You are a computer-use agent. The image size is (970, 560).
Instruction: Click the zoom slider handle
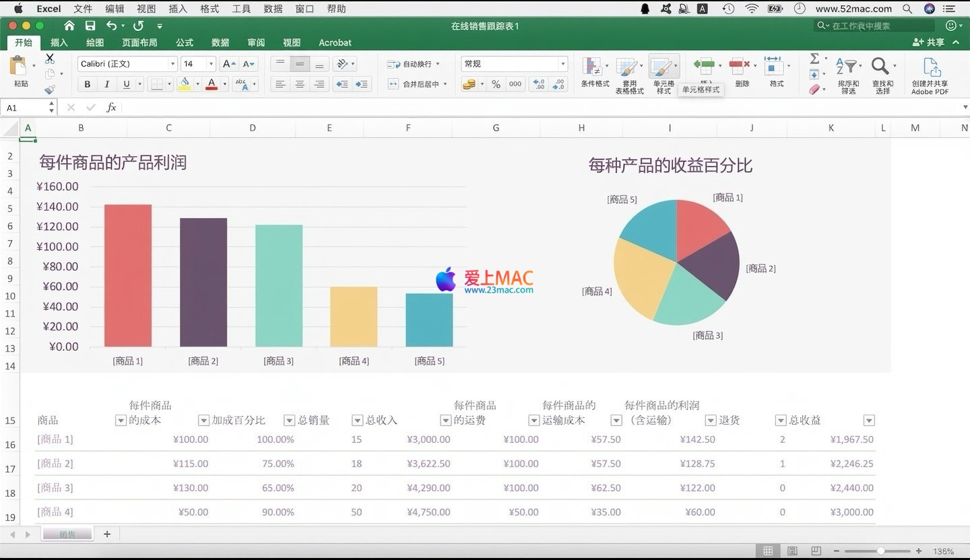point(880,551)
